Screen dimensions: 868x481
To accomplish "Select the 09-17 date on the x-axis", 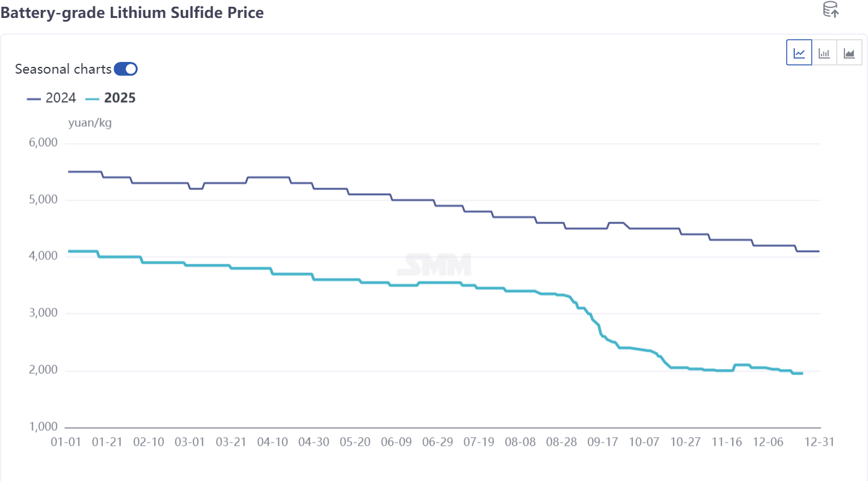I will [x=603, y=442].
